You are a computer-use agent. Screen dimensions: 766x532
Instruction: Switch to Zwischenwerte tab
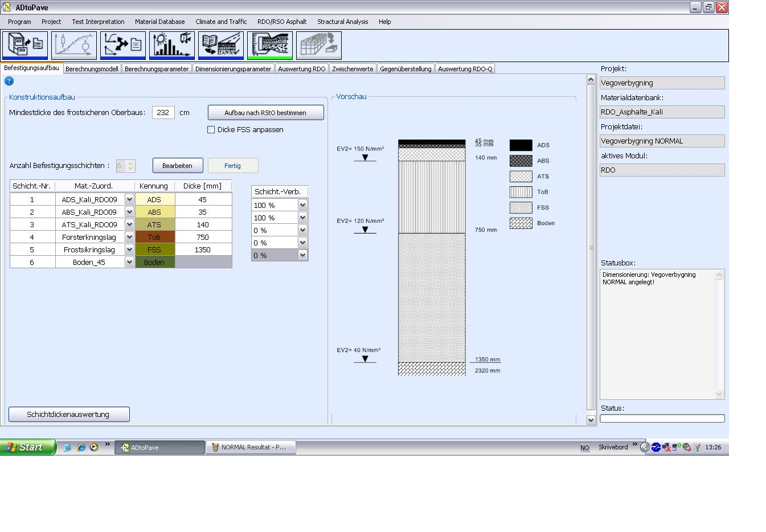[353, 69]
